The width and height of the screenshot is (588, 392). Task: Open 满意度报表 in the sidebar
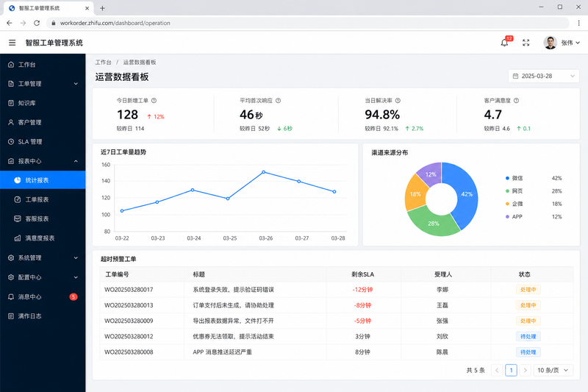point(43,238)
